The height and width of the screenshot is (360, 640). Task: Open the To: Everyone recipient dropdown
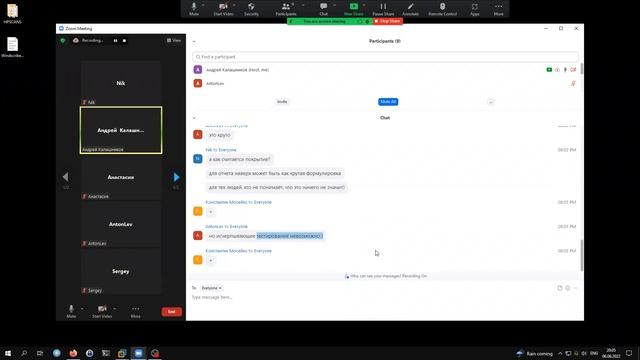(211, 288)
